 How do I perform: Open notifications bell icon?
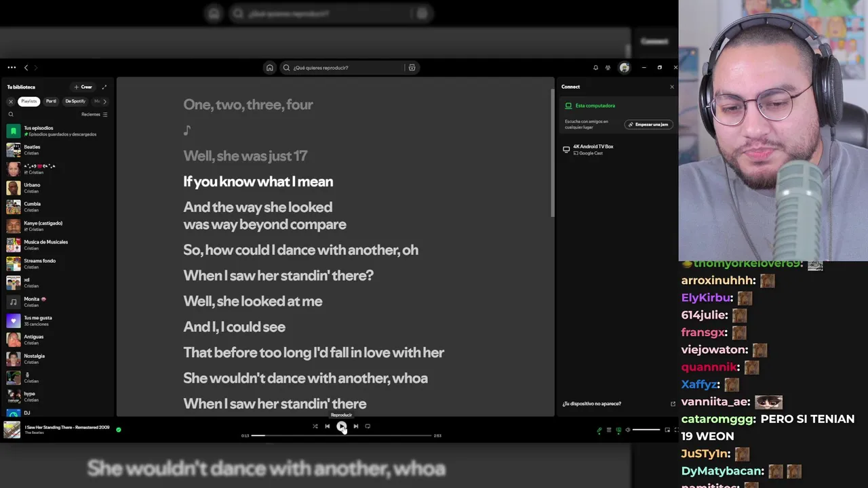point(595,68)
